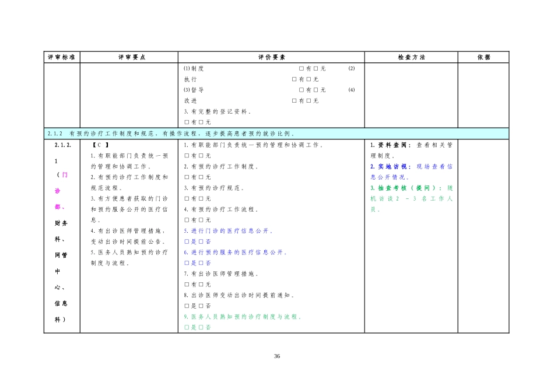Click the 信息 text in first column
Viewport: 554px width, 392px height.
point(61,303)
